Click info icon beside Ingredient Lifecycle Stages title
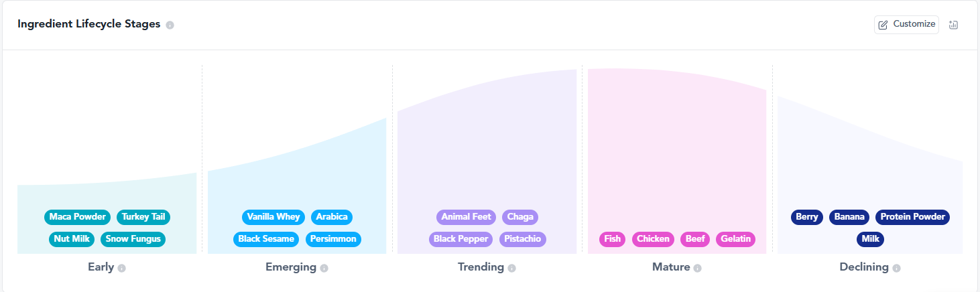 [170, 25]
